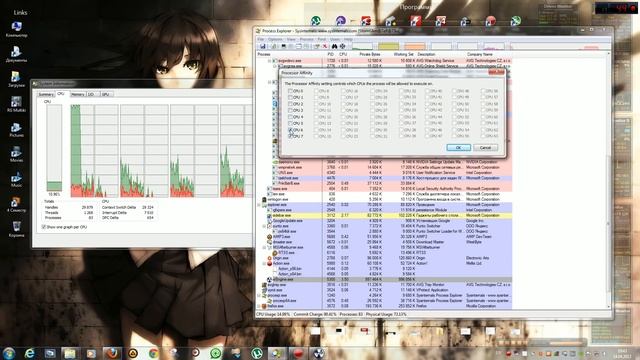Click the Working Set column header

(x=404, y=54)
